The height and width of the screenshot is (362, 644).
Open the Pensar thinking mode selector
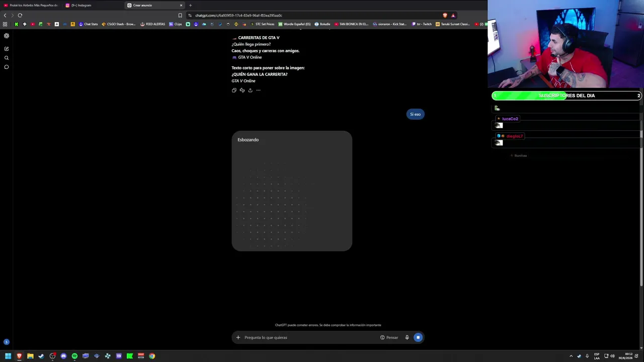pos(389,337)
